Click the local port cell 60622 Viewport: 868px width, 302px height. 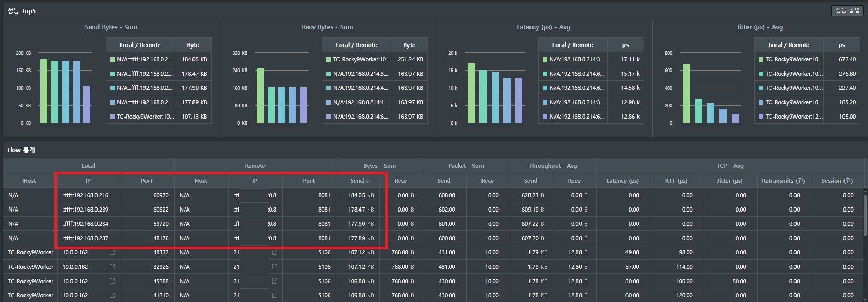coord(161,210)
